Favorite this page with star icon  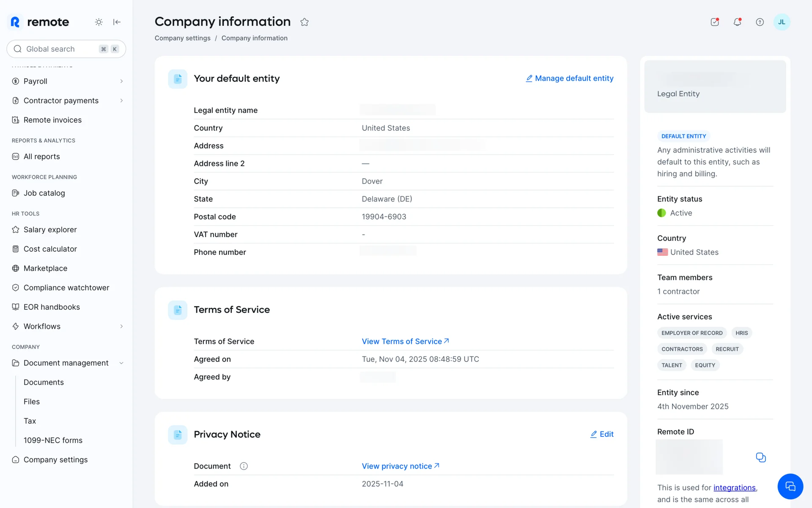click(304, 22)
